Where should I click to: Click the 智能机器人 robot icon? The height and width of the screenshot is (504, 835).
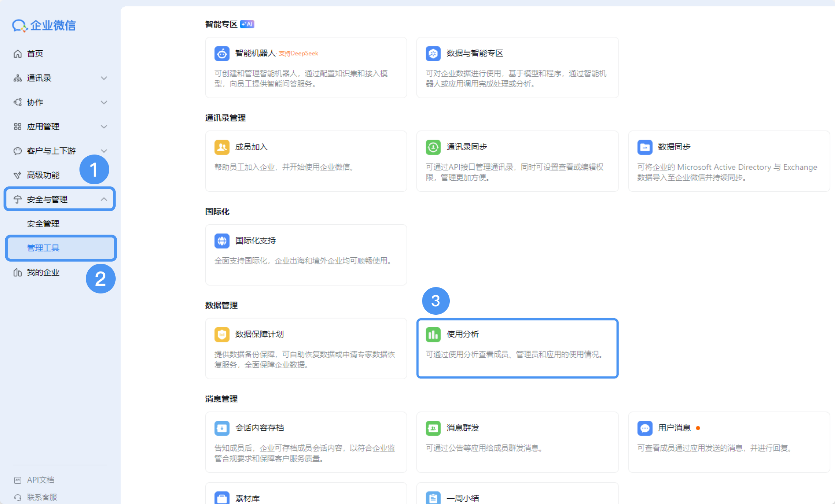click(x=222, y=54)
